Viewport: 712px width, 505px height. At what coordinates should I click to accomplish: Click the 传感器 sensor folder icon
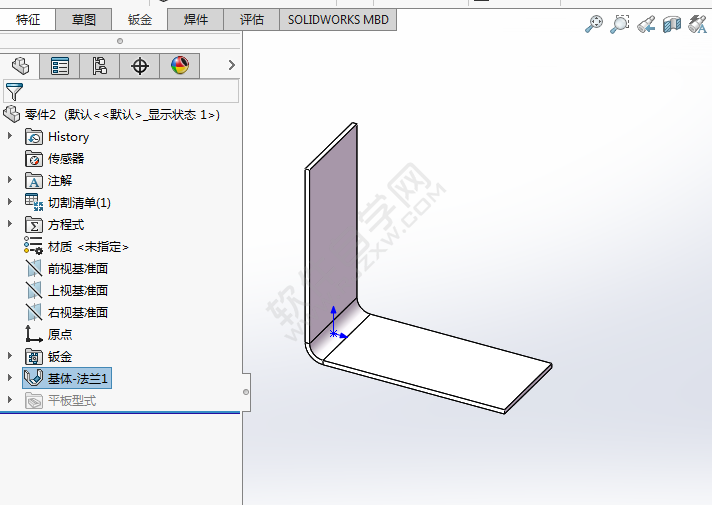pos(34,158)
